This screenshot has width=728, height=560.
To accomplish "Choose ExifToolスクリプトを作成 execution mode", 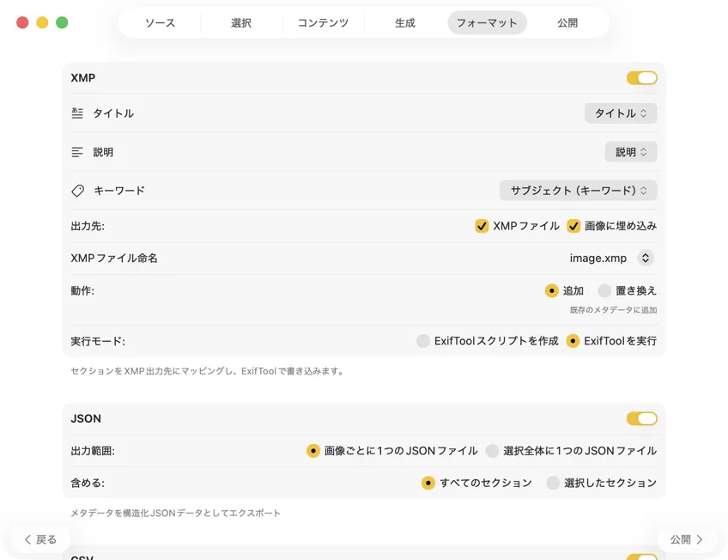I will pyautogui.click(x=423, y=341).
